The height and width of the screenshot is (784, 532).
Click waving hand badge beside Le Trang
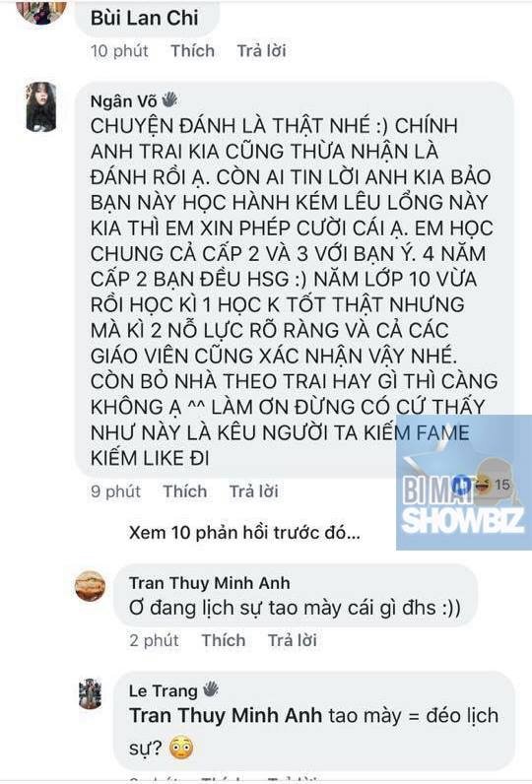click(x=211, y=689)
